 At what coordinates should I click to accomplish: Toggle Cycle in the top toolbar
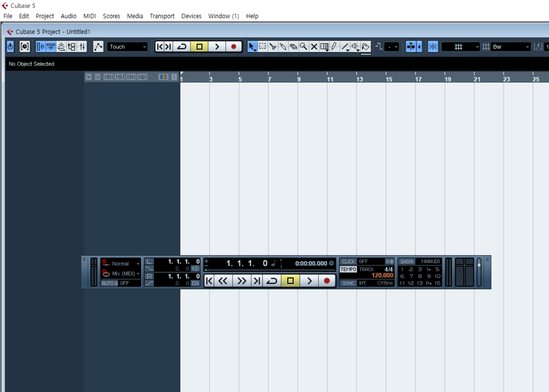point(182,47)
